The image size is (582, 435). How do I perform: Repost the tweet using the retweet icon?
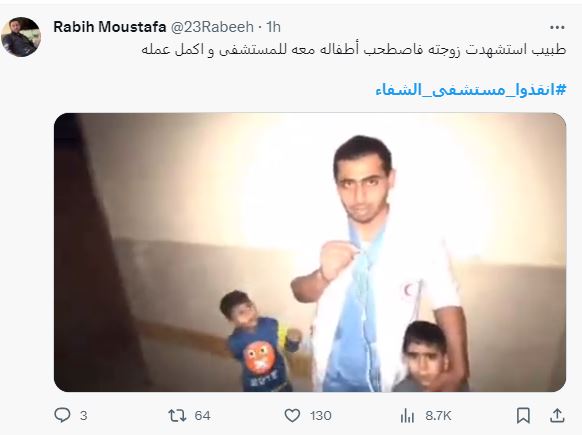click(177, 415)
